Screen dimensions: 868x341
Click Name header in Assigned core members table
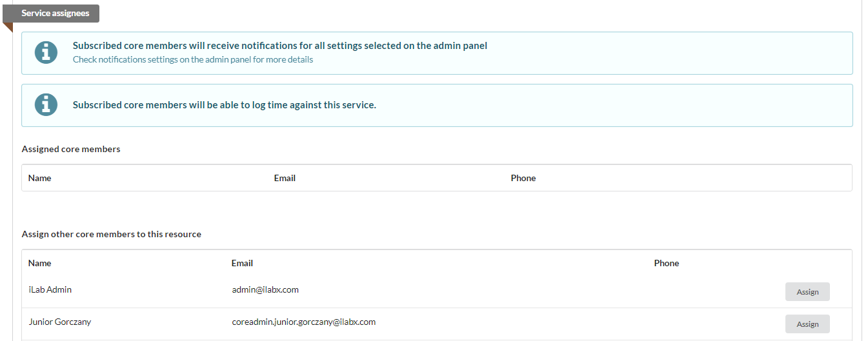coord(39,178)
